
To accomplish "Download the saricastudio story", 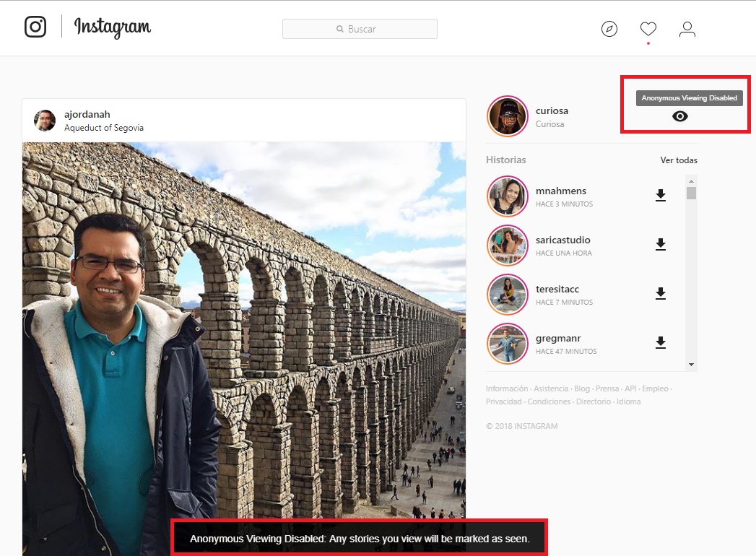I will pyautogui.click(x=660, y=245).
